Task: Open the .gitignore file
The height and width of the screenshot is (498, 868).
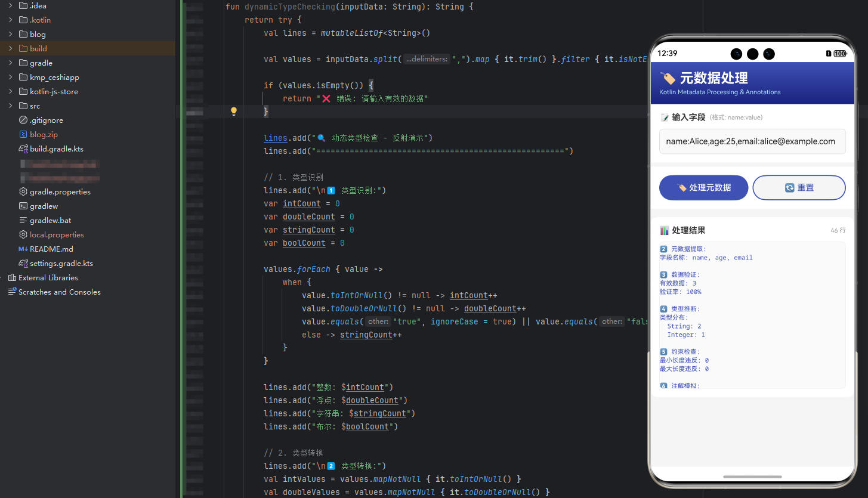Action: 47,120
